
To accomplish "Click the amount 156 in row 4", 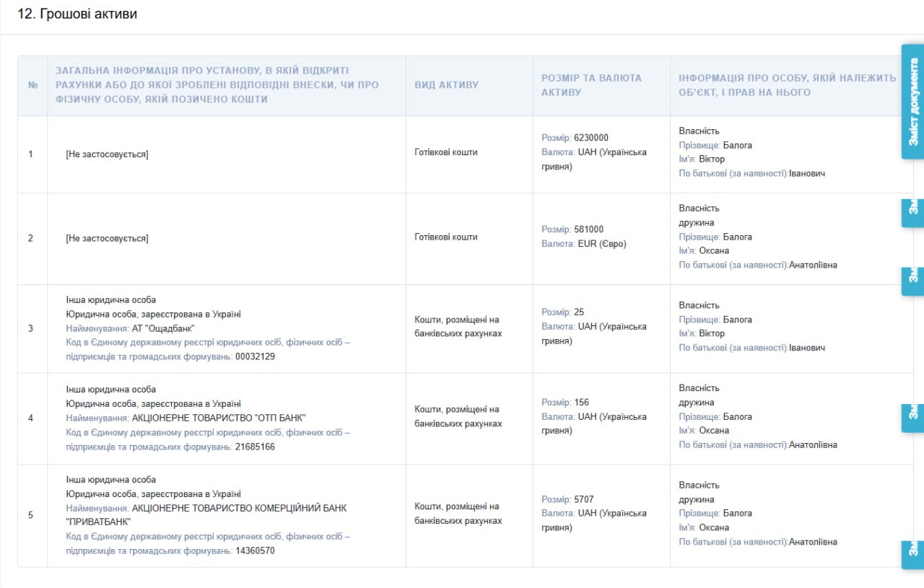I will pos(581,403).
